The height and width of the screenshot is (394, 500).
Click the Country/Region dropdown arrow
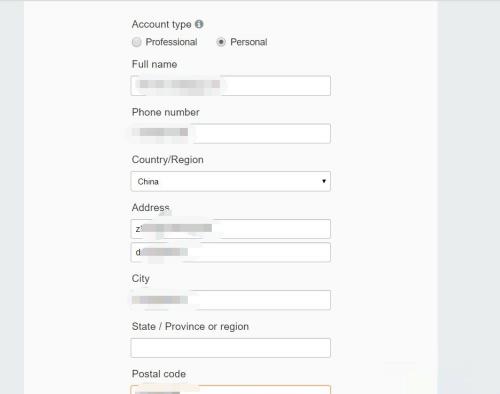[x=324, y=181]
